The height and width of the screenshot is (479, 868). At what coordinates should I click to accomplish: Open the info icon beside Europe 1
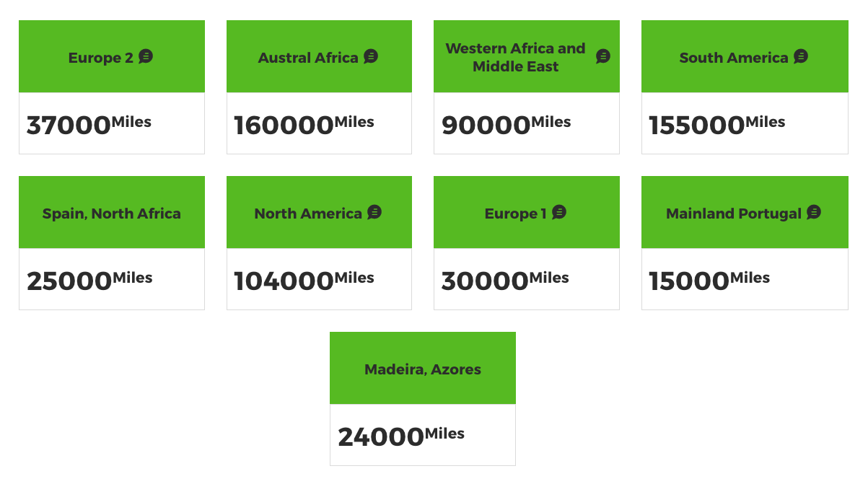559,212
